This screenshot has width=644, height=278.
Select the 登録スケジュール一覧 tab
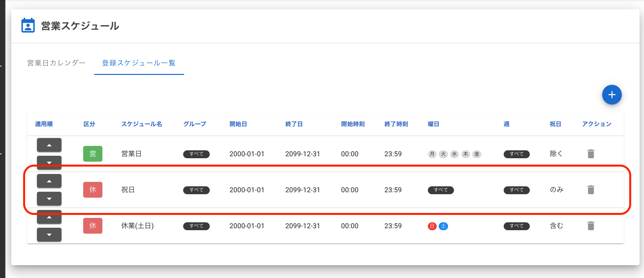[x=139, y=63]
